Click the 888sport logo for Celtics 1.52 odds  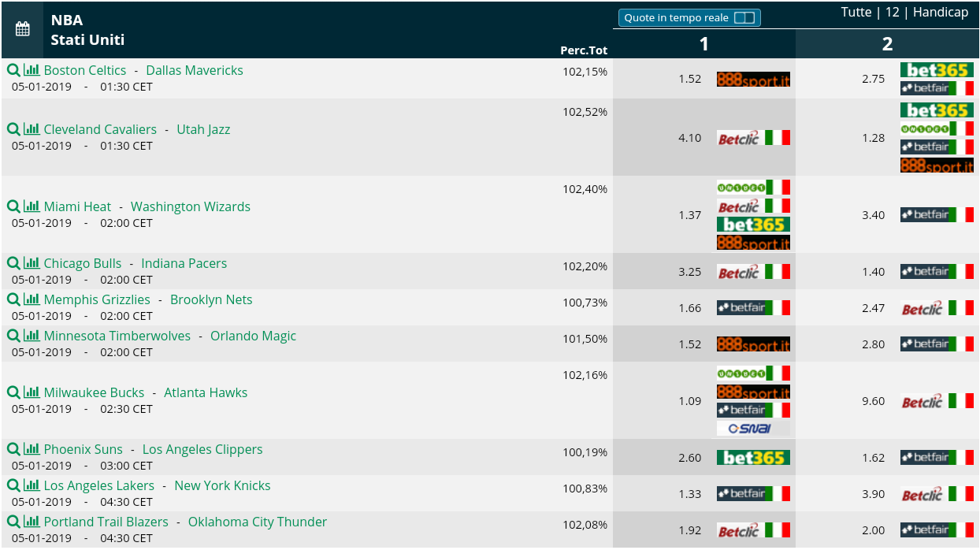[x=753, y=79]
